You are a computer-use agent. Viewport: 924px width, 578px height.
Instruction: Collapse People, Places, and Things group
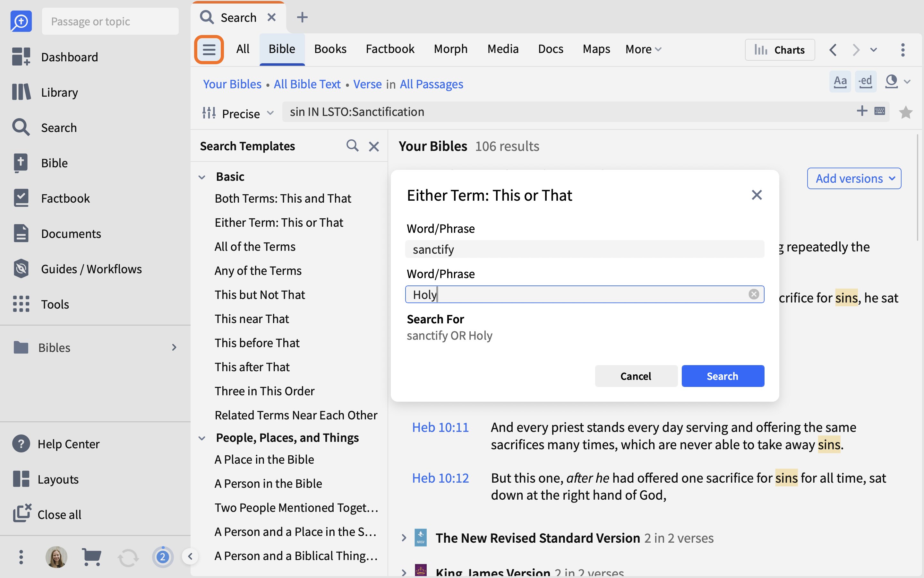pyautogui.click(x=202, y=438)
